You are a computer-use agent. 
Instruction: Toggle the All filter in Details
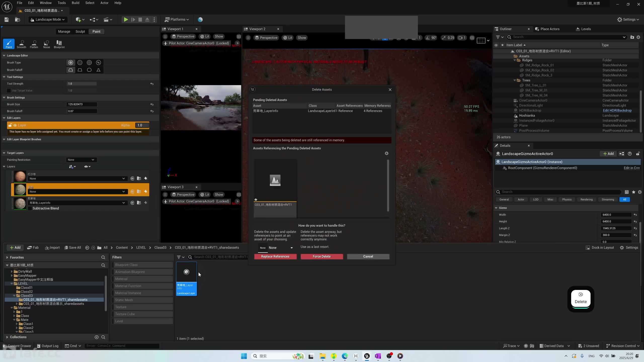coord(625,200)
